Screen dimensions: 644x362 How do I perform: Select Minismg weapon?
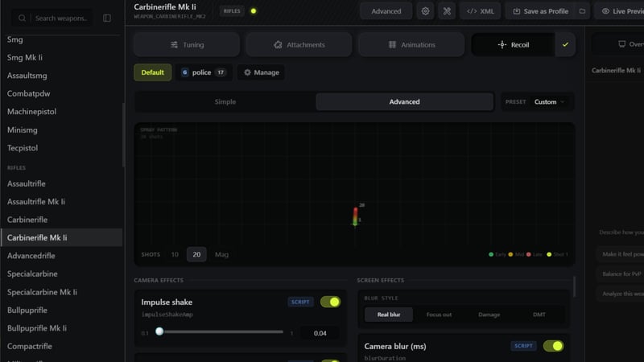point(23,130)
